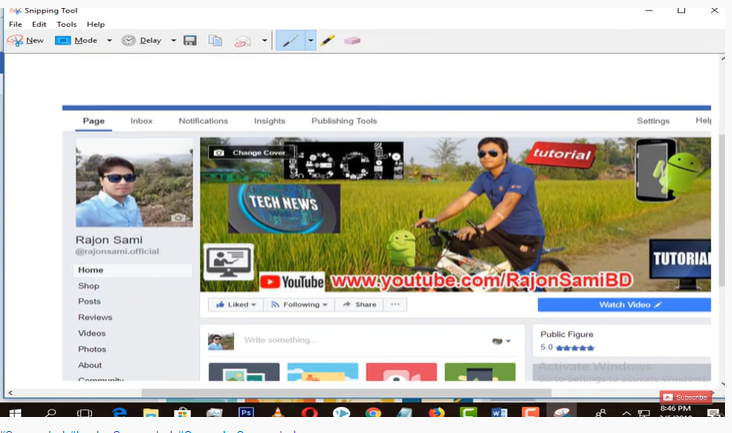Open the Publishing Tools tab

344,121
